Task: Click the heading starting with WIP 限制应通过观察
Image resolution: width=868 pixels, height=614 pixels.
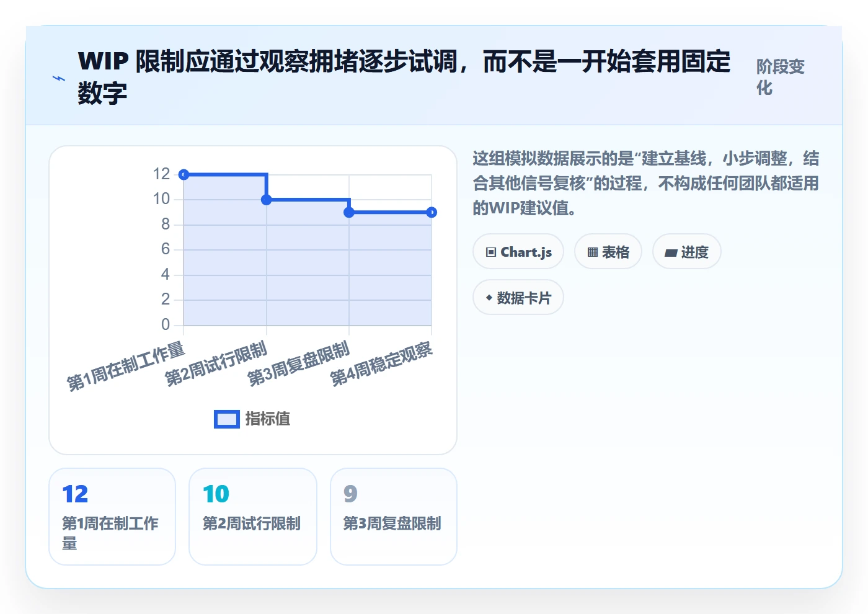Action: coord(404,77)
